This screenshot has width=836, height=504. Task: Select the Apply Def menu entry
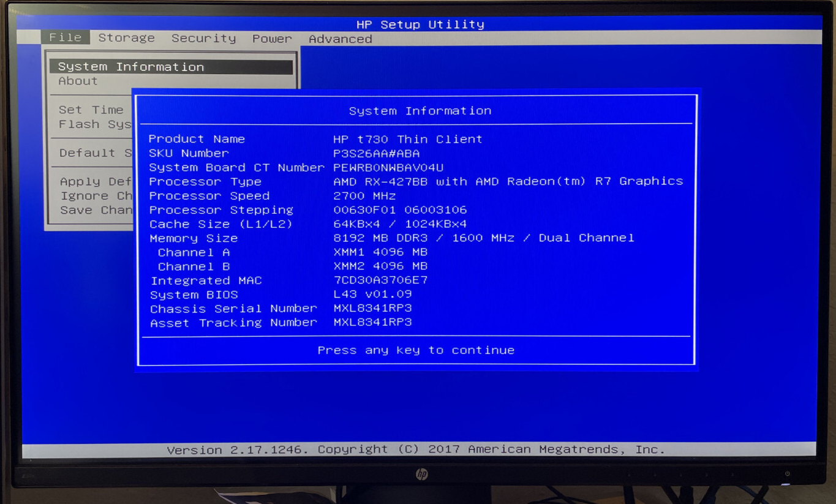[x=96, y=182]
